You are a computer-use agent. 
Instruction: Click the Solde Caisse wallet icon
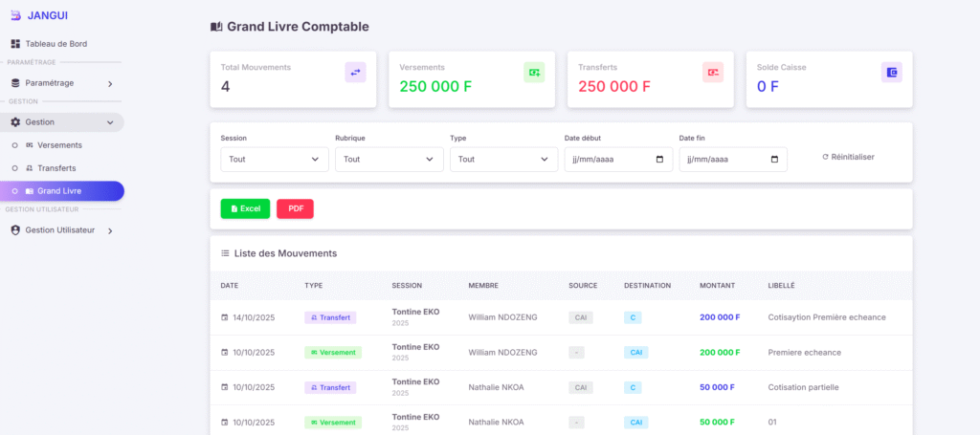(891, 72)
